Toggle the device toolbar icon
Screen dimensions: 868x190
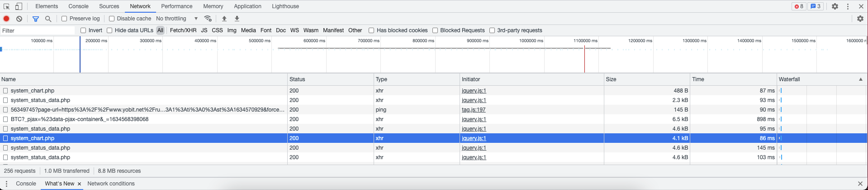point(19,6)
